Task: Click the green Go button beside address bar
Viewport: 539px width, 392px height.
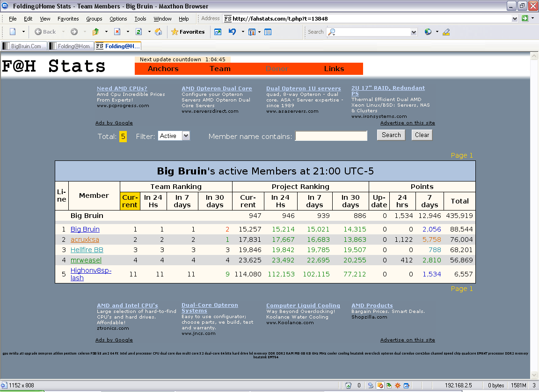Action: tap(525, 18)
